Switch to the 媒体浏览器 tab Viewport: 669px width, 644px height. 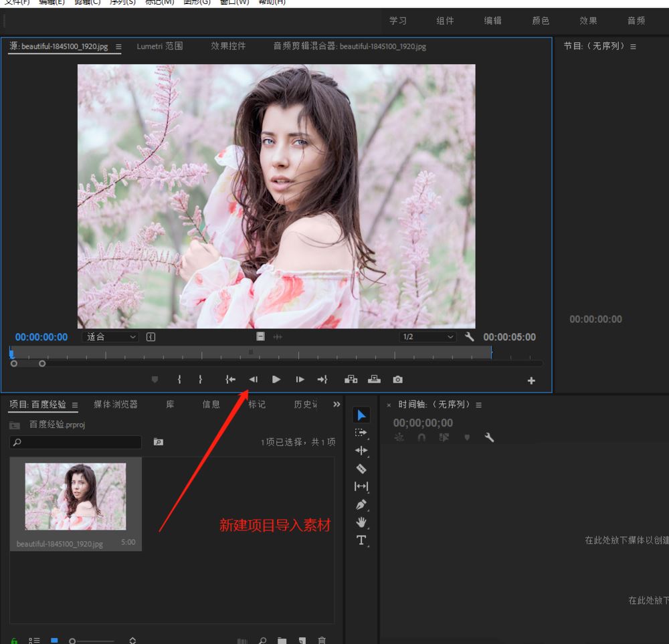[116, 405]
